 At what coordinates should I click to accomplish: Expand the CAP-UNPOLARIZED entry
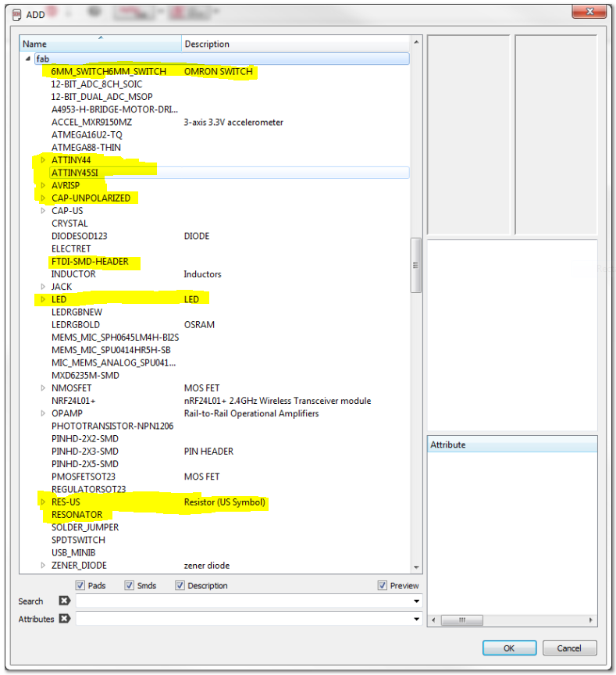pos(43,198)
